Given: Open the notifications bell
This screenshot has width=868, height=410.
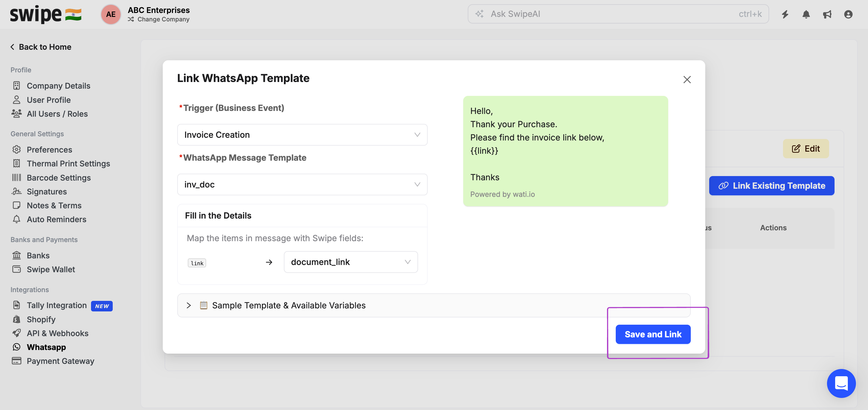Looking at the screenshot, I should point(806,14).
